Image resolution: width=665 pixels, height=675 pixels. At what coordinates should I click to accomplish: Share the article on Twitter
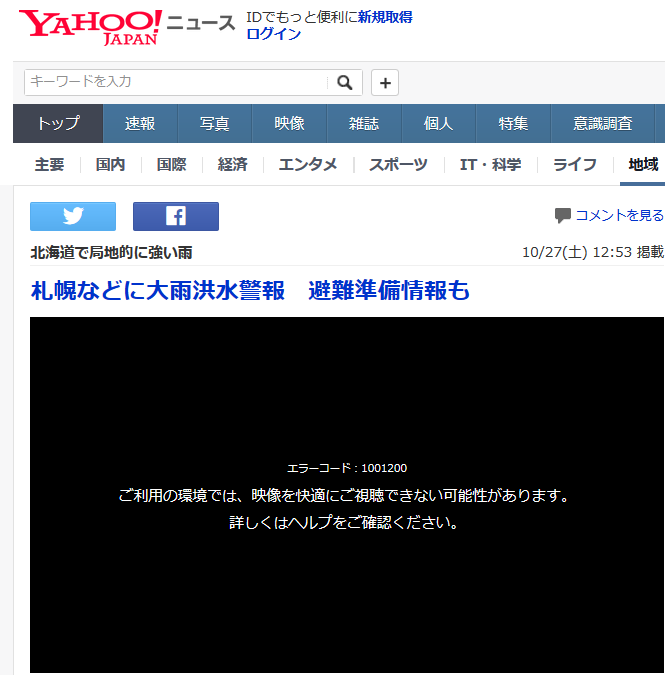tap(73, 216)
